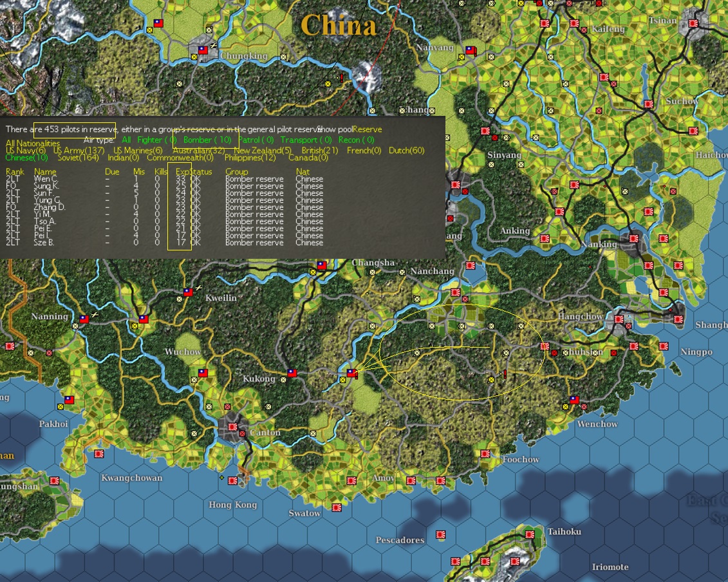Show Australian(32) pilots
This screenshot has width=728, height=582.
pos(199,151)
